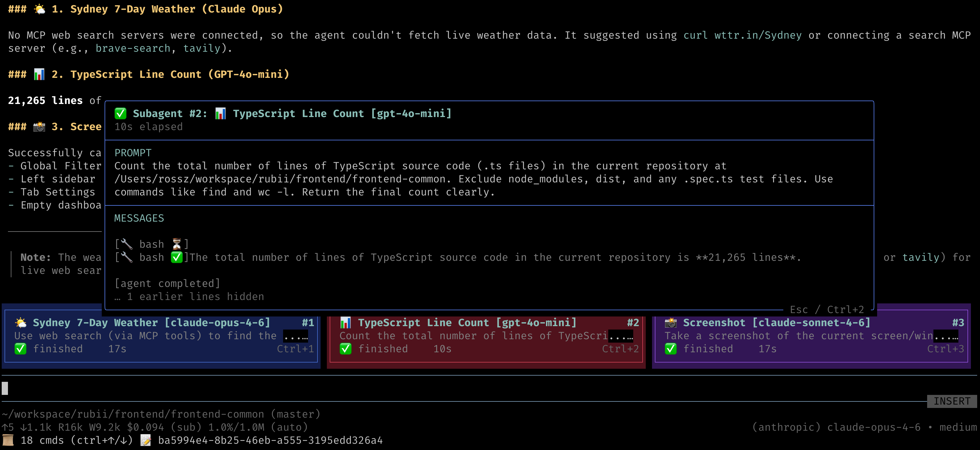Click the 'Global Filter' bullet line
Image resolution: width=980 pixels, height=450 pixels.
point(55,166)
